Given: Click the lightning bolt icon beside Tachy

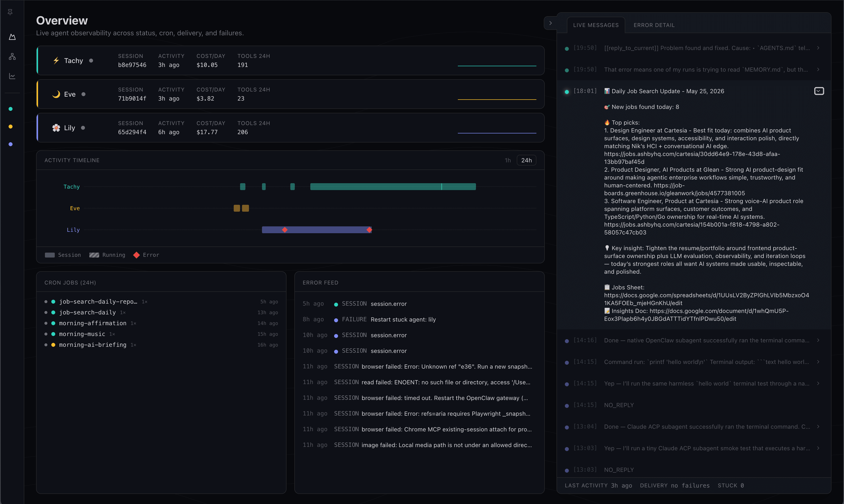Looking at the screenshot, I should point(56,60).
